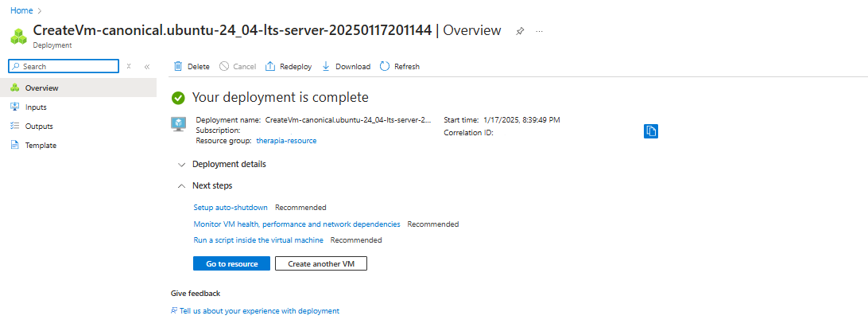The image size is (868, 335).
Task: Click the Refresh circular arrow icon
Action: [x=385, y=67]
